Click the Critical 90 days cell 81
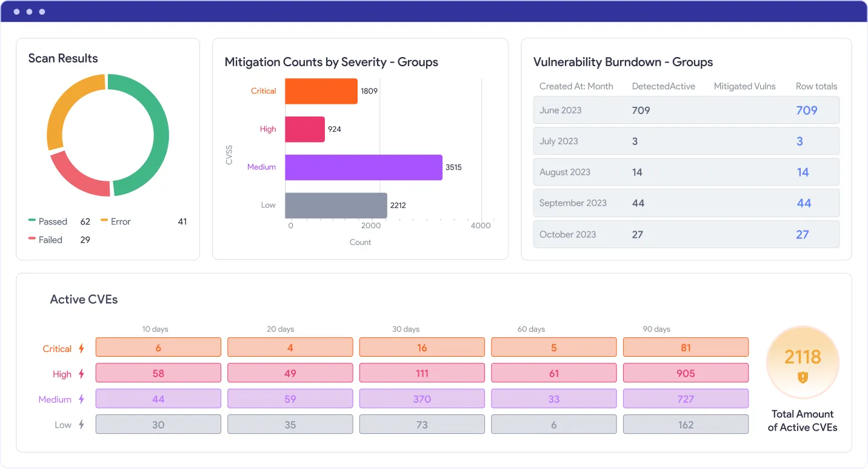This screenshot has height=469, width=868. coord(686,348)
